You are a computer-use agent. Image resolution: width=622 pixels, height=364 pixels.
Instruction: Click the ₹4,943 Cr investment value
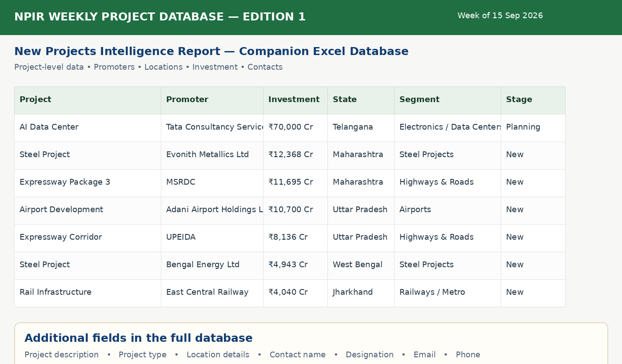click(x=288, y=265)
